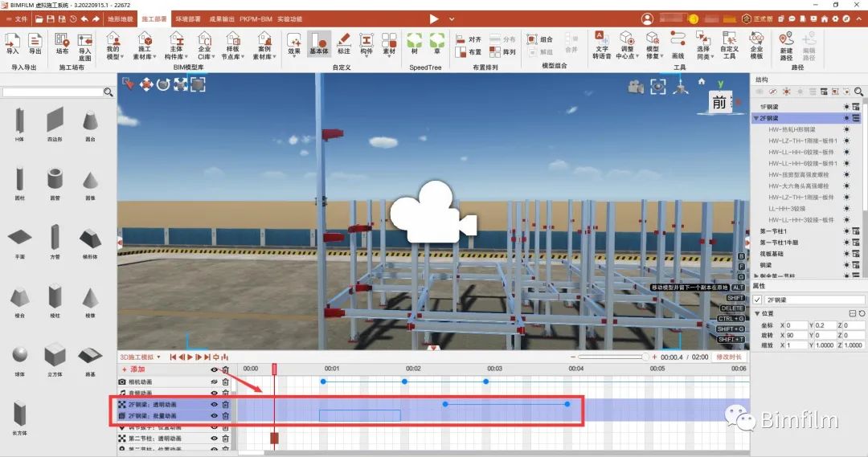Click the 企业模板 LOGO template icon

pos(756,45)
